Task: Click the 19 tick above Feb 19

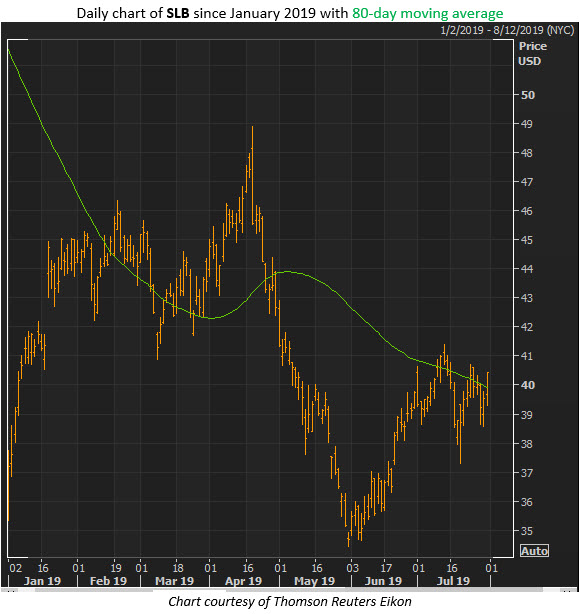Action: [x=116, y=568]
